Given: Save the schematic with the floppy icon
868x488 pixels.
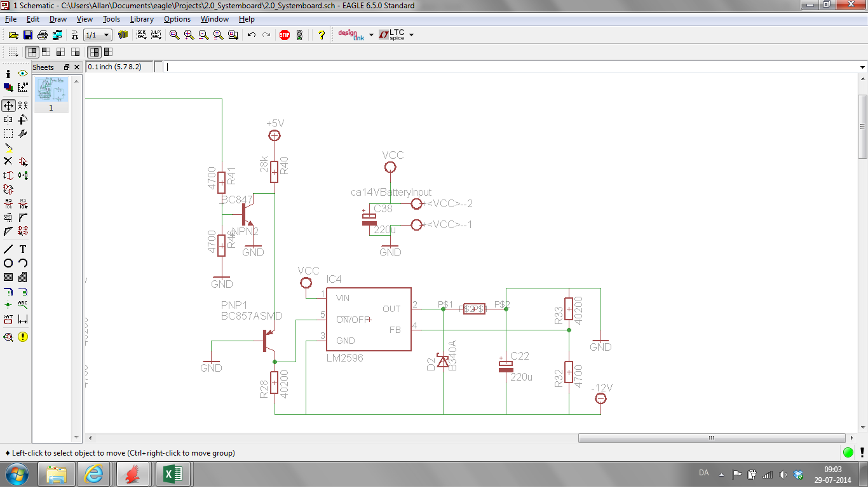Looking at the screenshot, I should pyautogui.click(x=28, y=35).
